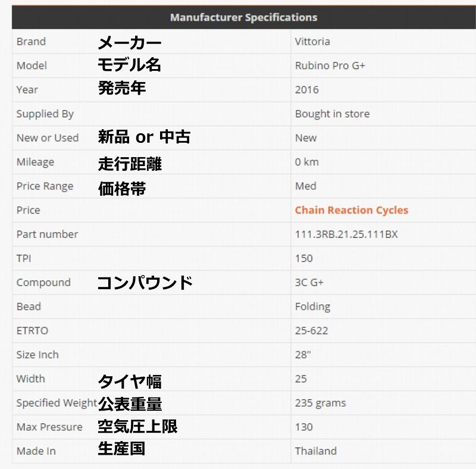Click the Part number label

47,234
